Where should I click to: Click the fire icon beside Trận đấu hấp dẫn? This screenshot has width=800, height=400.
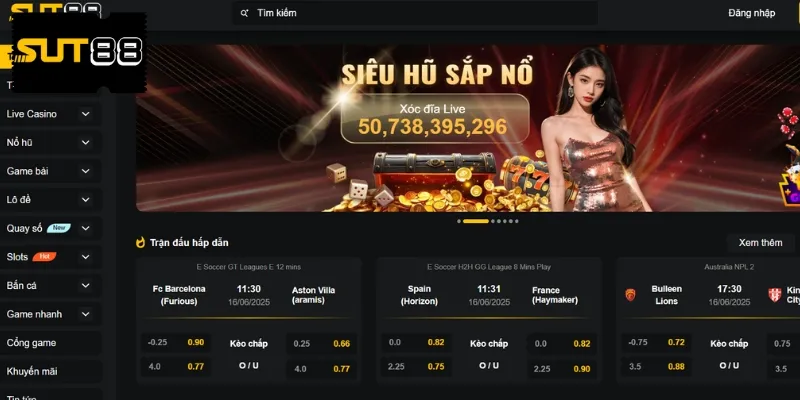[141, 242]
